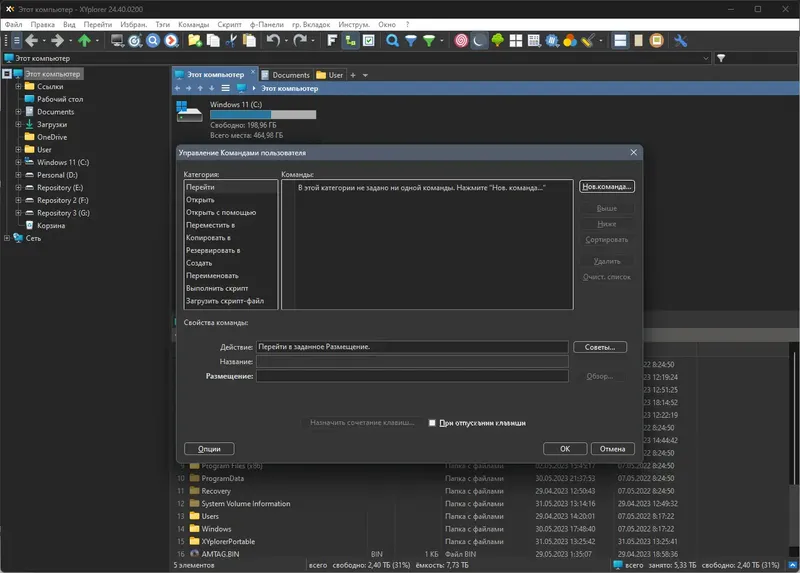The height and width of the screenshot is (573, 800).
Task: Expand the Сеть node in folder tree
Action: click(7, 238)
